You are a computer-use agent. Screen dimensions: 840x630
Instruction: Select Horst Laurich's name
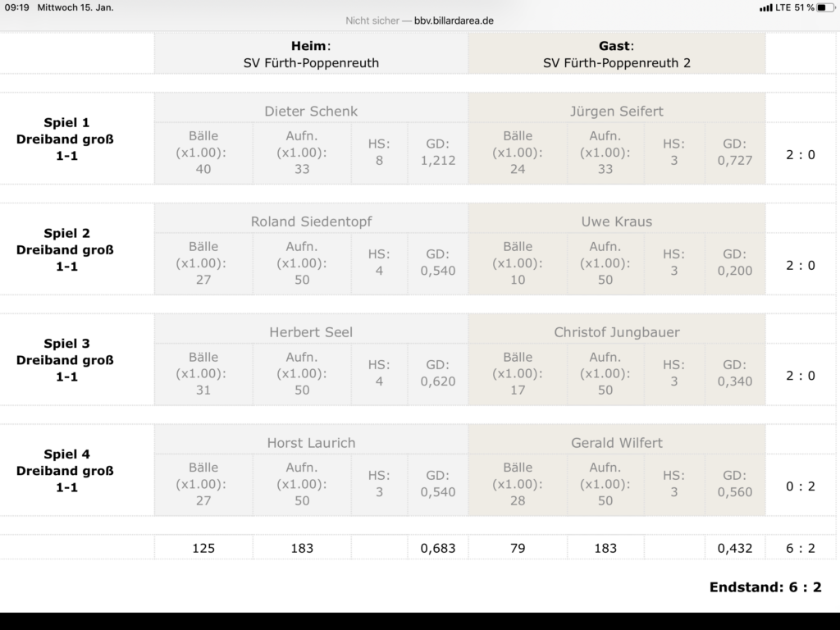click(x=311, y=443)
